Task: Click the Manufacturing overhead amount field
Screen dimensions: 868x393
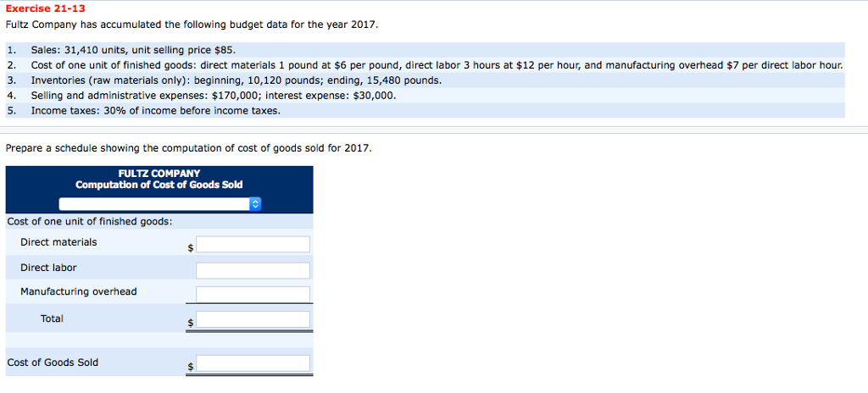Action: (x=253, y=294)
